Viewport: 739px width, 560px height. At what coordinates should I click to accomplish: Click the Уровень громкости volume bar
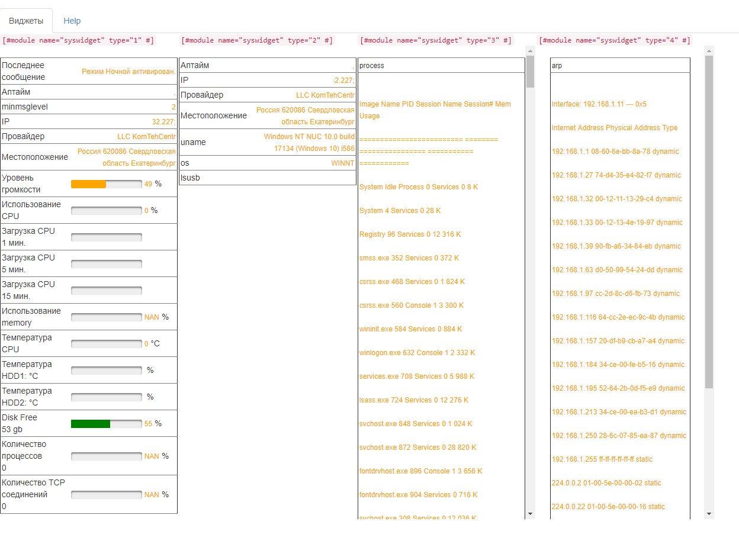[x=106, y=184]
